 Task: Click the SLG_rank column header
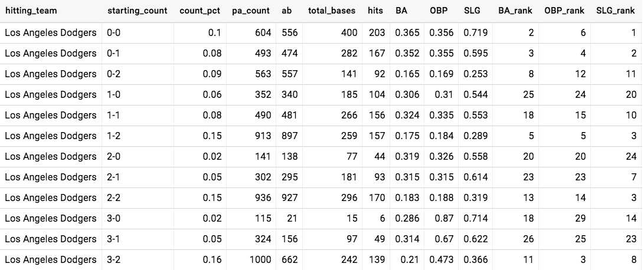point(615,11)
